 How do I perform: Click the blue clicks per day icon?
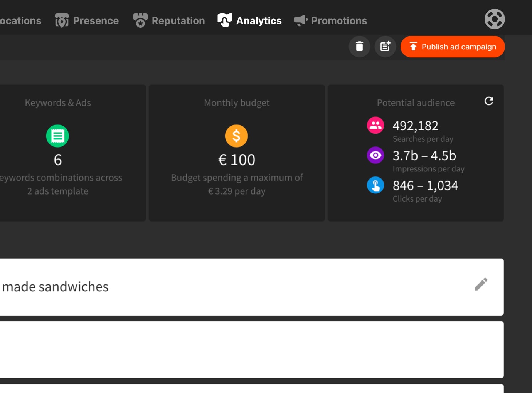pos(375,185)
